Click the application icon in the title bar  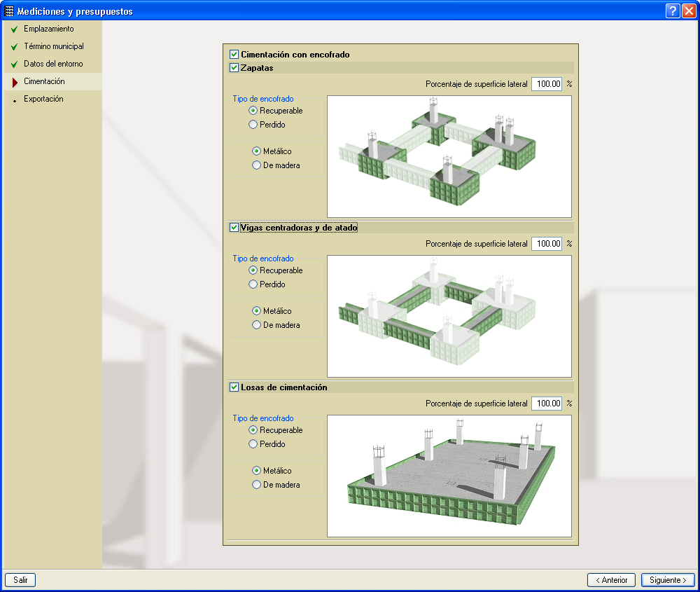coord(8,11)
